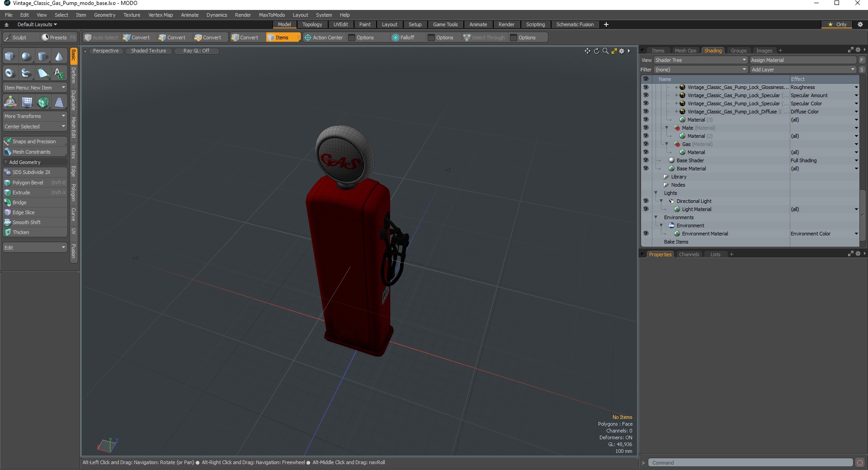The height and width of the screenshot is (470, 868).
Task: Open Item Menu: New Item dropdown
Action: [x=35, y=88]
